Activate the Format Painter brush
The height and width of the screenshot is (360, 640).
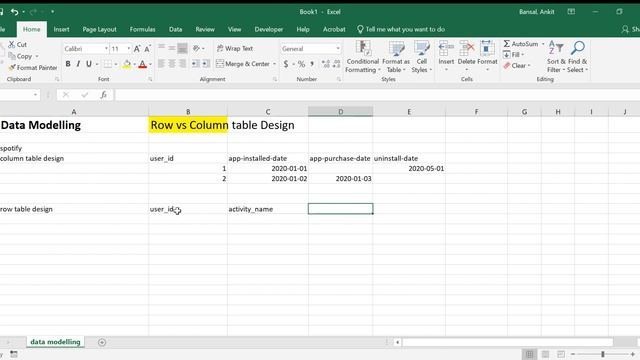click(12, 67)
